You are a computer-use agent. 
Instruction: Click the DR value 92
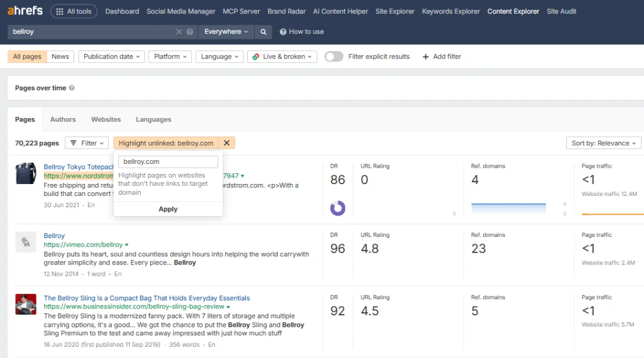338,311
